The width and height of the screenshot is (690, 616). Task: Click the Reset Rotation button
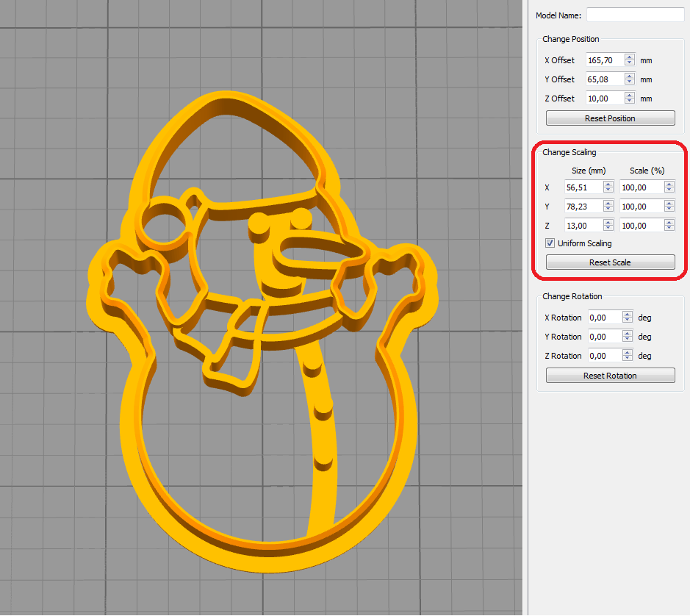[x=610, y=375]
